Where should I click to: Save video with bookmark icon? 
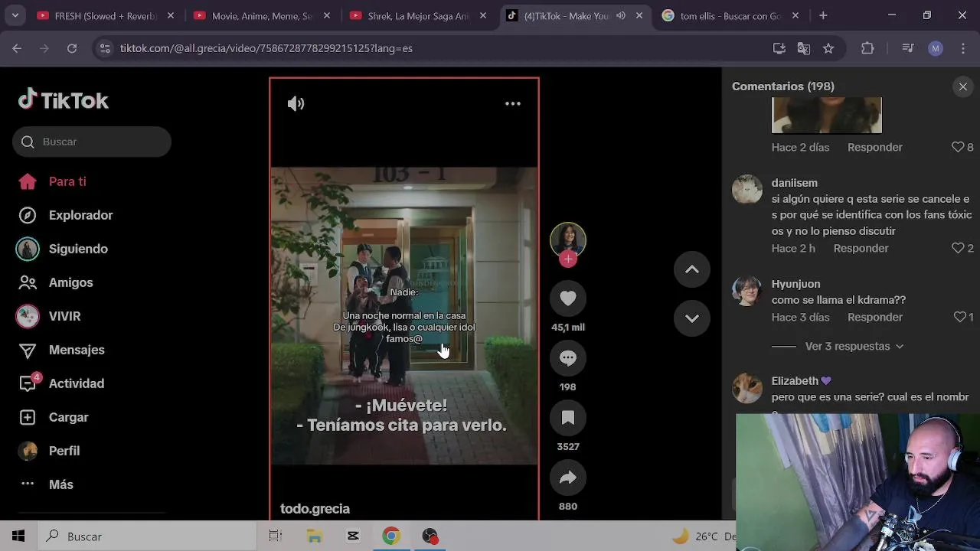pyautogui.click(x=568, y=418)
